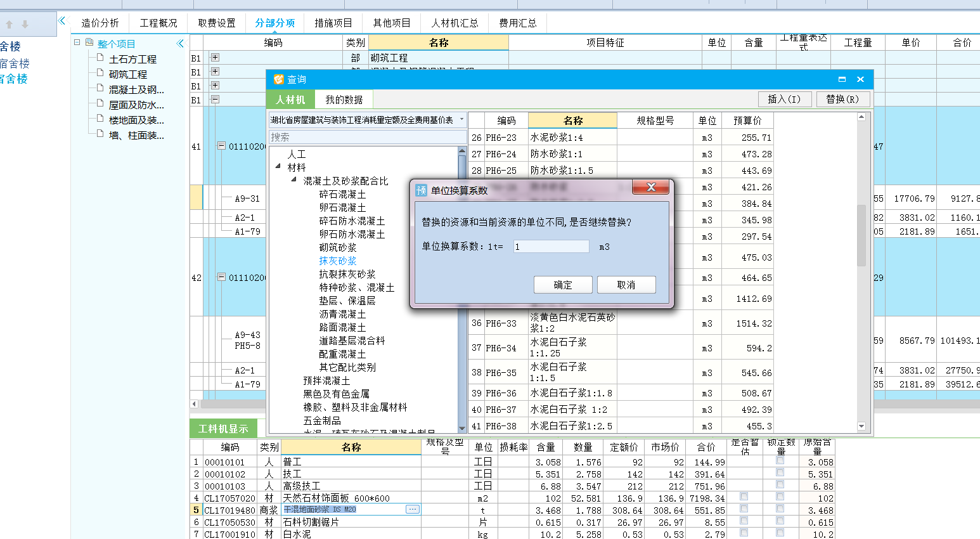Open the 湖北省 quota library dropdown
Screen dimensions: 980x539
(x=462, y=119)
